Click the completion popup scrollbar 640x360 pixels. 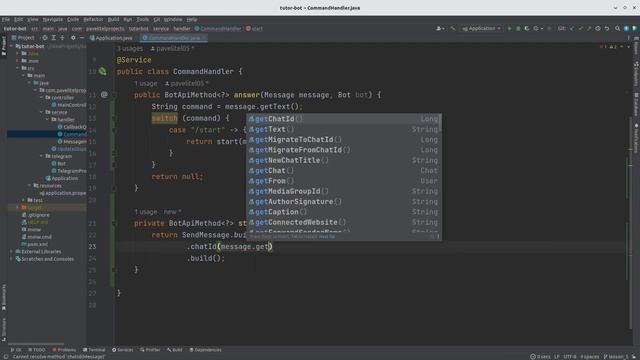pos(440,122)
